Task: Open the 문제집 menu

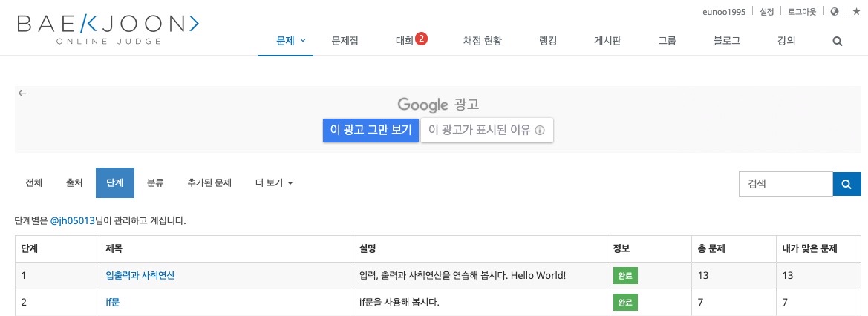Action: click(x=345, y=40)
